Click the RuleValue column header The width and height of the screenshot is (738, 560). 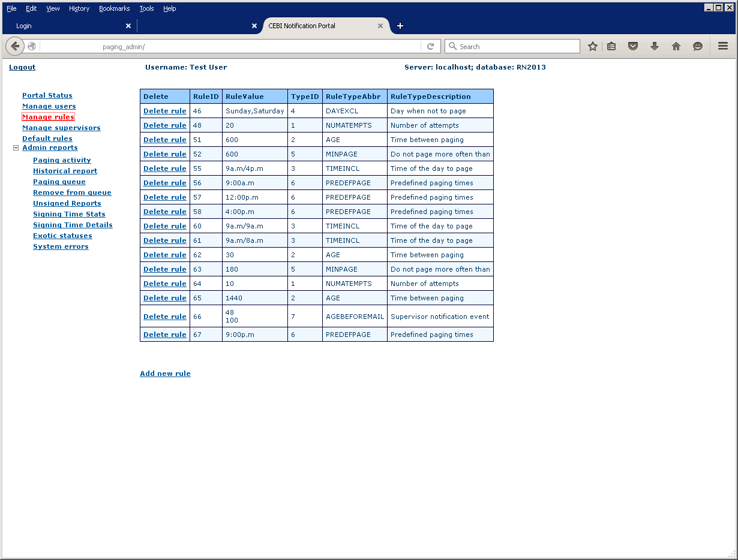255,97
